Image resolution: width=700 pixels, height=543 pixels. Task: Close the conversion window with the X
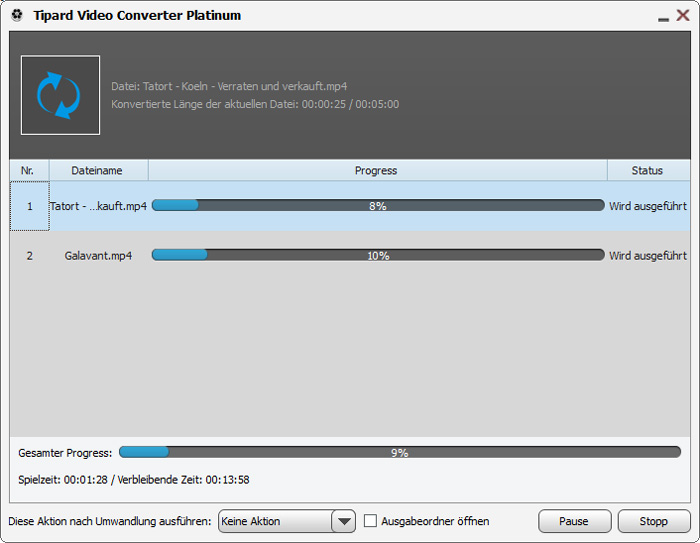pyautogui.click(x=683, y=15)
